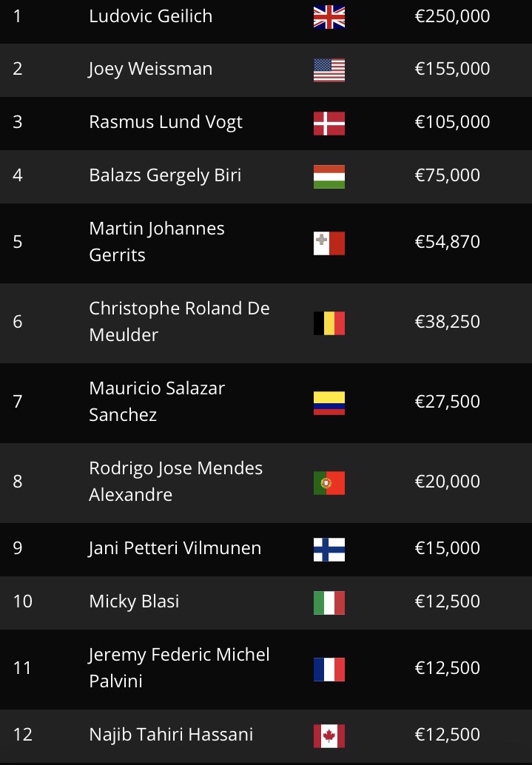Click the €54,870 payout for fifth place
This screenshot has height=765, width=532.
click(x=448, y=242)
